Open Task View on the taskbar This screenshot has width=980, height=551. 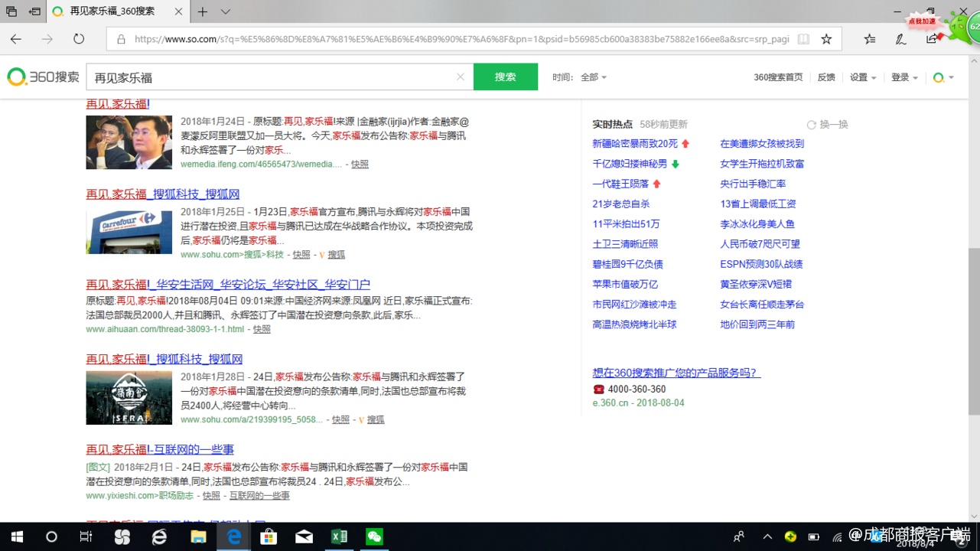point(86,536)
